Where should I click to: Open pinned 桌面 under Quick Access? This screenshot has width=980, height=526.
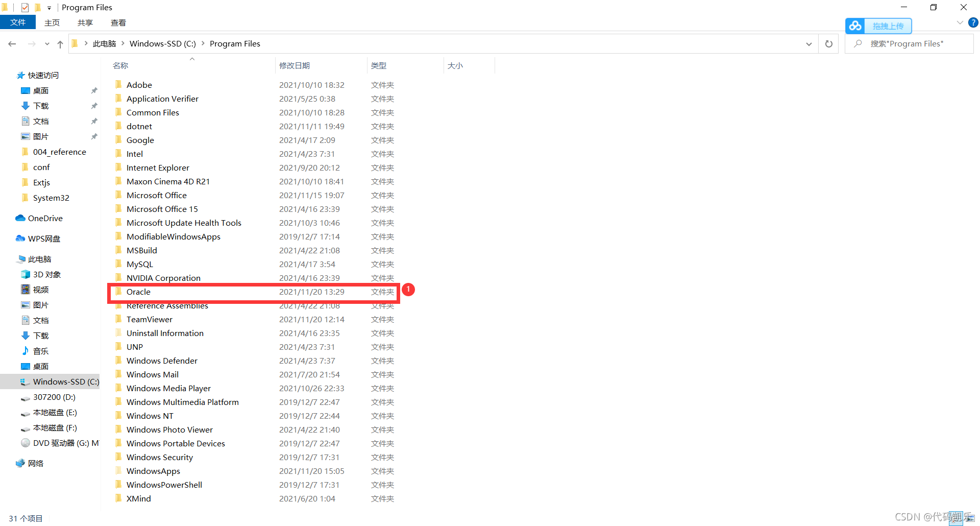[x=35, y=90]
